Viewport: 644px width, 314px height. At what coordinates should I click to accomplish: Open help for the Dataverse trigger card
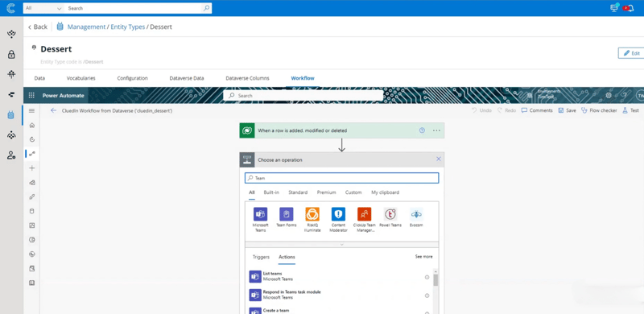(422, 130)
